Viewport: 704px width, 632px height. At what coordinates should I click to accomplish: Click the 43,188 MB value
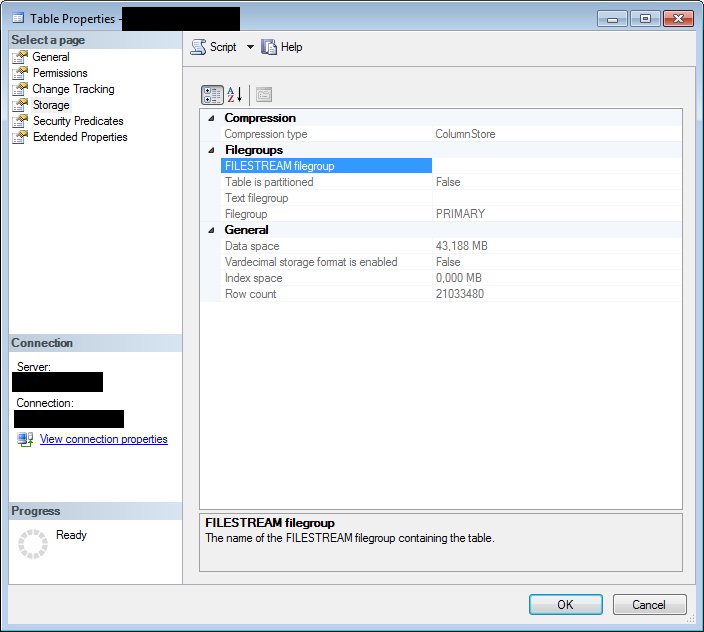pyautogui.click(x=462, y=246)
